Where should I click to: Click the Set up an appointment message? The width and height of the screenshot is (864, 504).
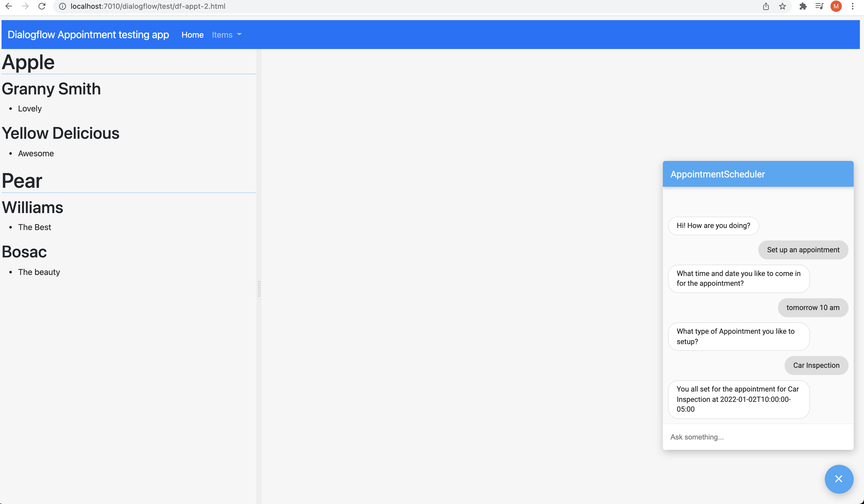[803, 250]
